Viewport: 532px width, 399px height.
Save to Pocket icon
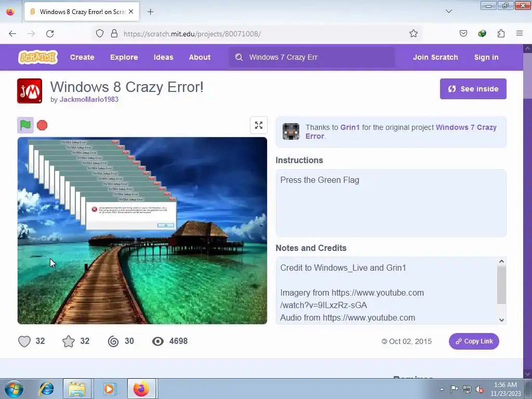pyautogui.click(x=463, y=34)
